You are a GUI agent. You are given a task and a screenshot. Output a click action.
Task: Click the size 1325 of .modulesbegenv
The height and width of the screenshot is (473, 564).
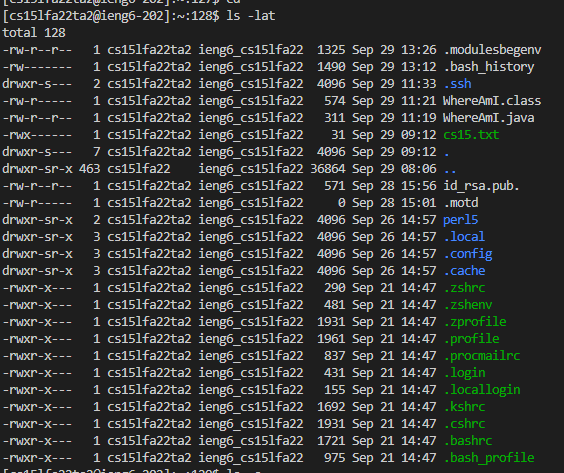point(331,50)
